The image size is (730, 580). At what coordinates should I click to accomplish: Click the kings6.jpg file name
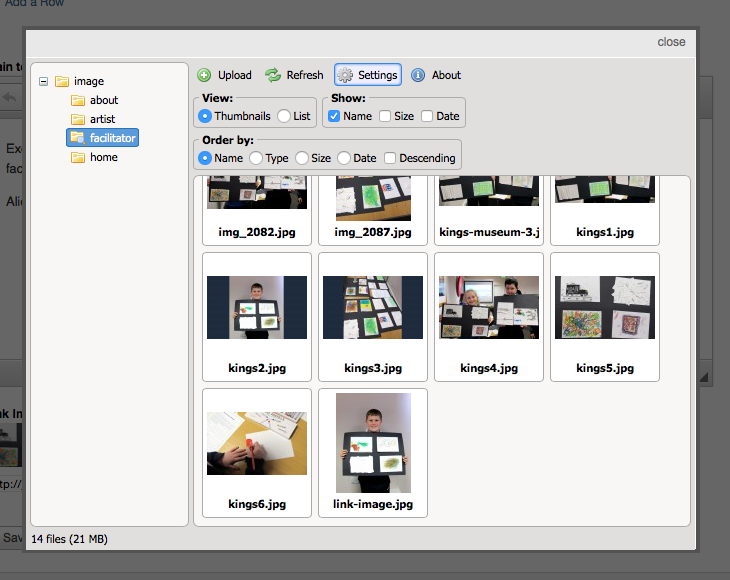coord(257,504)
